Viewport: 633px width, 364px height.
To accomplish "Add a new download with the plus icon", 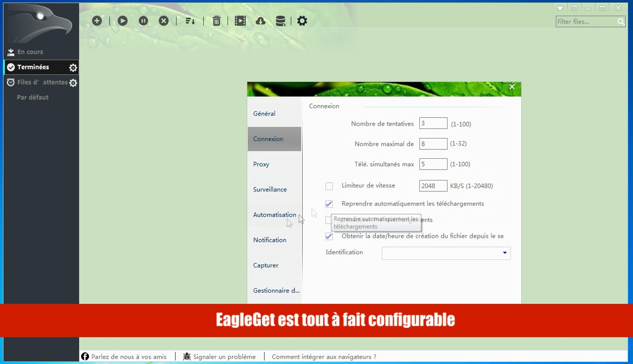I will 97,21.
